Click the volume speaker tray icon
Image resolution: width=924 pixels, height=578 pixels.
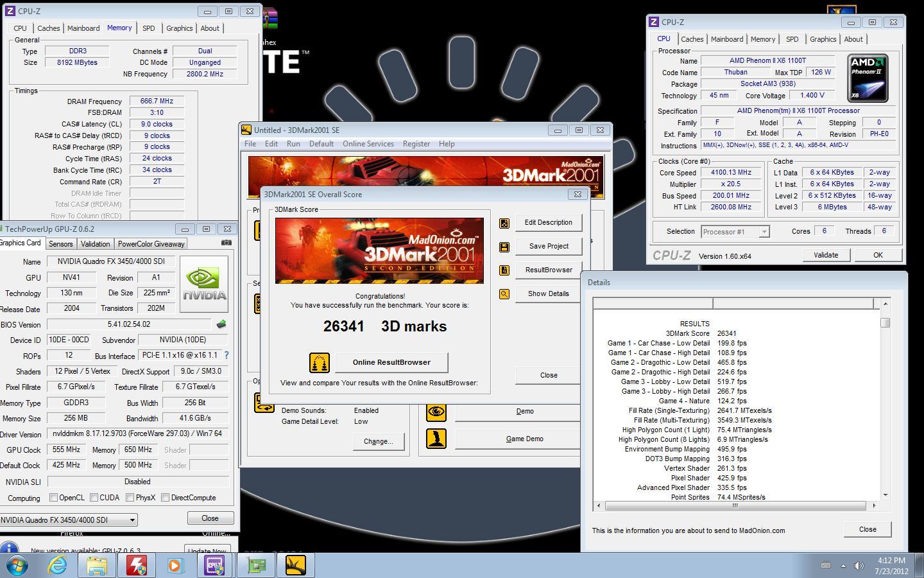click(858, 566)
